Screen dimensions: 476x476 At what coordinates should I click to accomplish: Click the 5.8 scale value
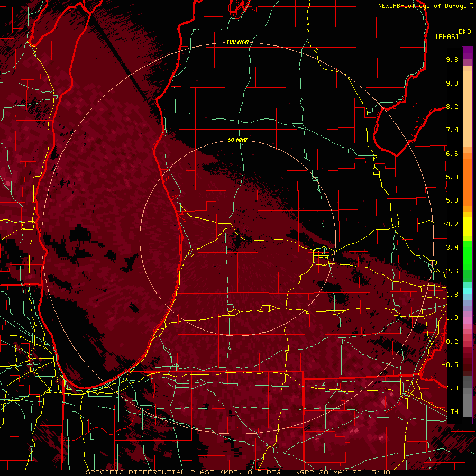click(452, 177)
